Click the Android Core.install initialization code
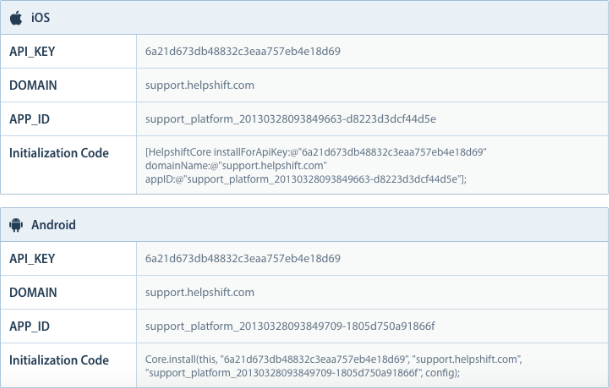609x388 pixels. 334,366
